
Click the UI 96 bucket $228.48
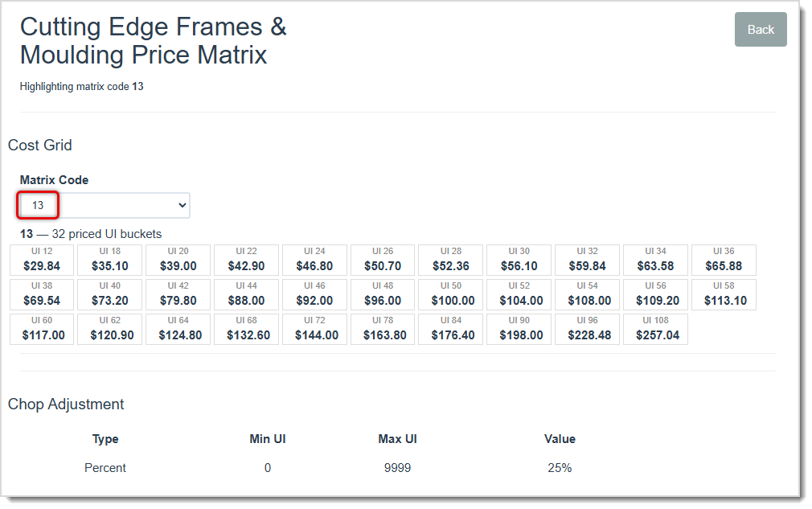point(587,330)
